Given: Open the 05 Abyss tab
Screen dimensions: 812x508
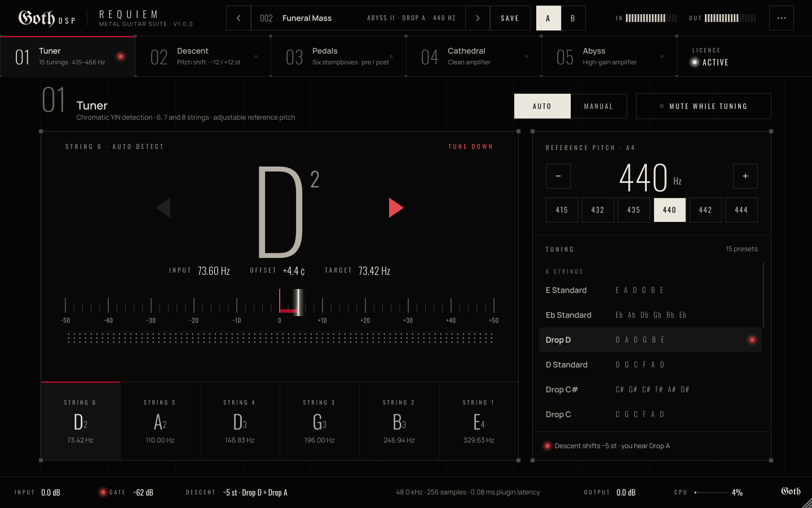Looking at the screenshot, I should pyautogui.click(x=609, y=56).
